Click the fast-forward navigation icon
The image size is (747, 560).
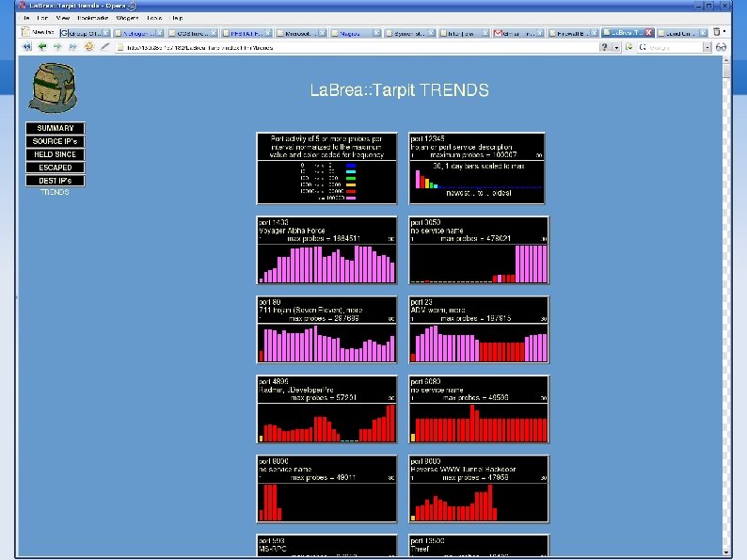(72, 47)
